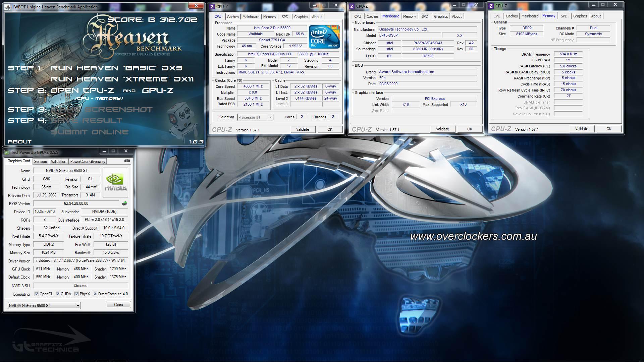Click OK in the CPU tab window

(330, 129)
